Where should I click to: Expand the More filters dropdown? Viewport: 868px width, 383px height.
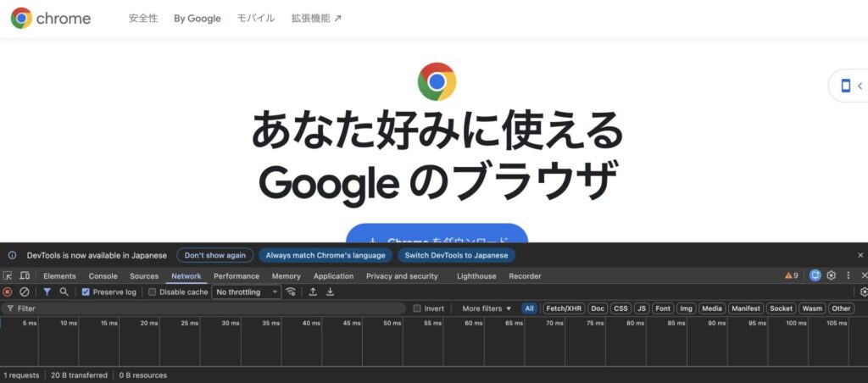[487, 308]
